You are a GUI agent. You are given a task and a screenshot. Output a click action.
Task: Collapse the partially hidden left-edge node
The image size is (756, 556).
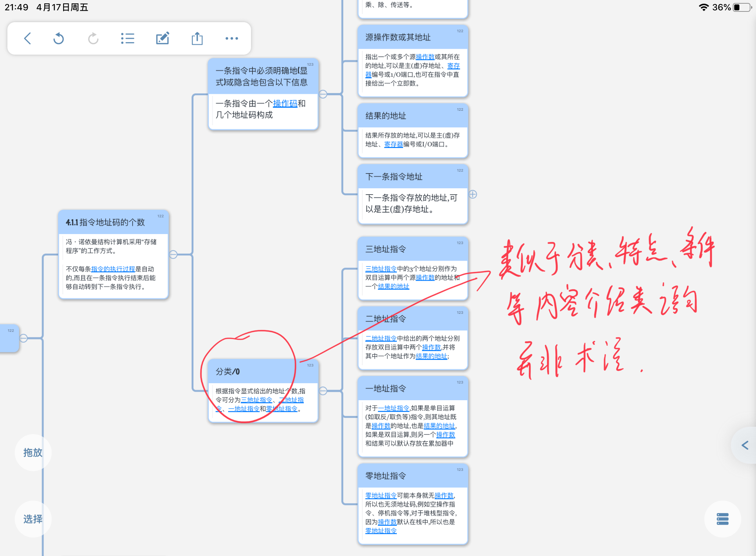(x=23, y=338)
